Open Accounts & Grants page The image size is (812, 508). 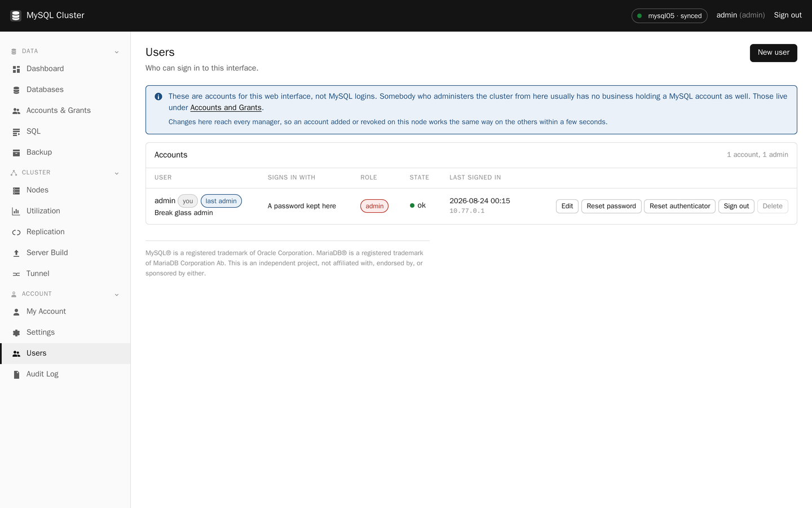(x=65, y=111)
